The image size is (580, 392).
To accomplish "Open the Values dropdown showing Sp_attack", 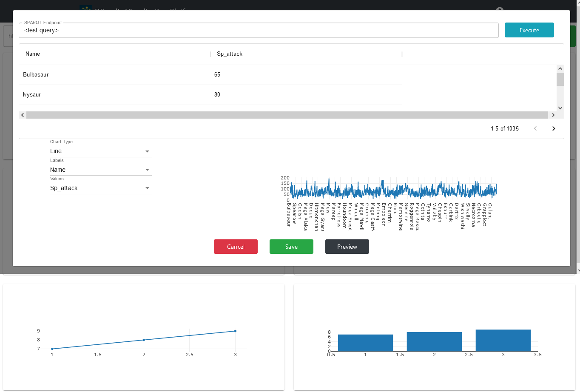I will [x=101, y=188].
